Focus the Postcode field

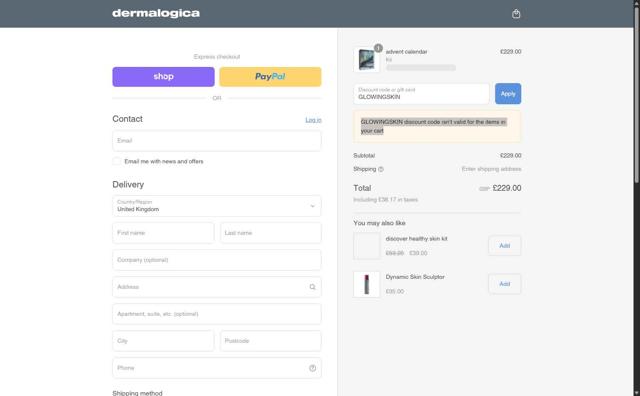[x=271, y=341]
